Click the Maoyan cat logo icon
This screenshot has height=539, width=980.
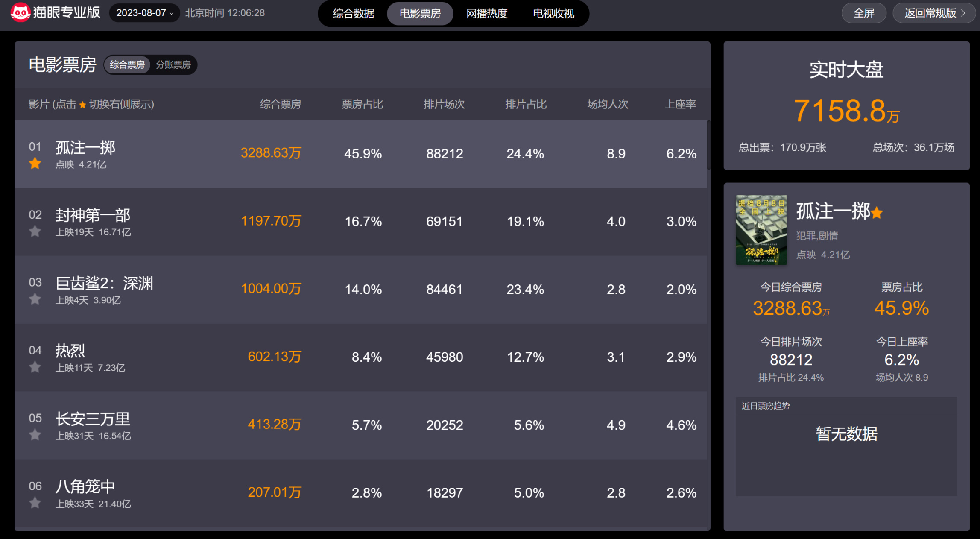coord(20,13)
